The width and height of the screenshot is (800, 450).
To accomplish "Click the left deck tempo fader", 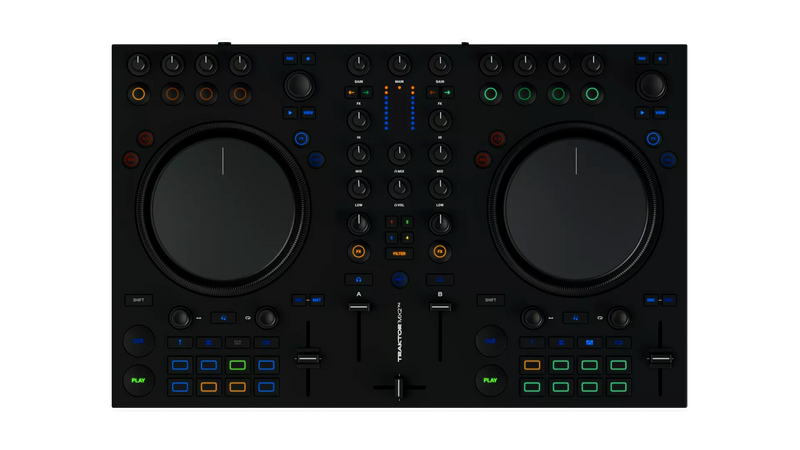I will (x=308, y=359).
